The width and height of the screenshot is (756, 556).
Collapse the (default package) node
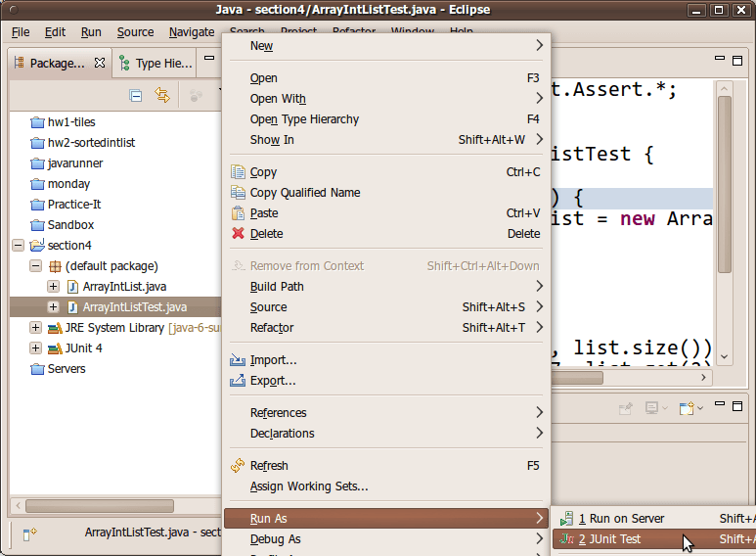35,266
